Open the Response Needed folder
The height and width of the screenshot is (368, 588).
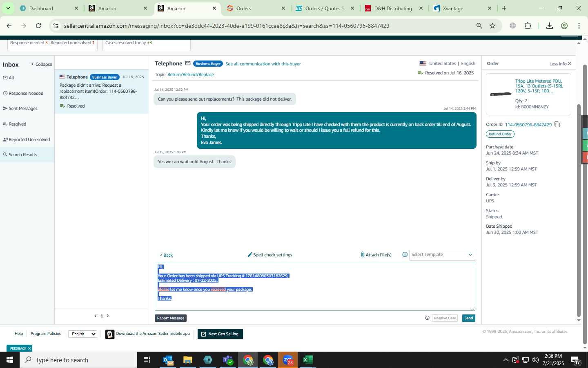23,93
